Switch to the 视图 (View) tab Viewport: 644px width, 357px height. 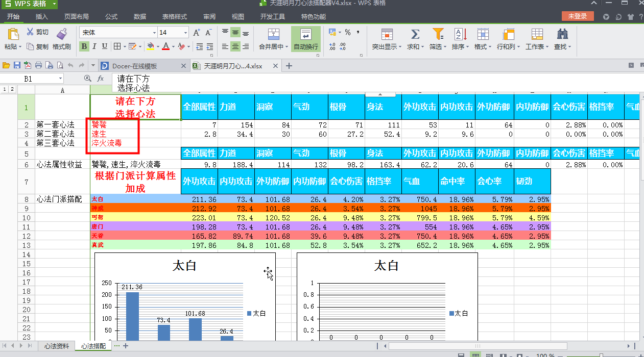238,16
